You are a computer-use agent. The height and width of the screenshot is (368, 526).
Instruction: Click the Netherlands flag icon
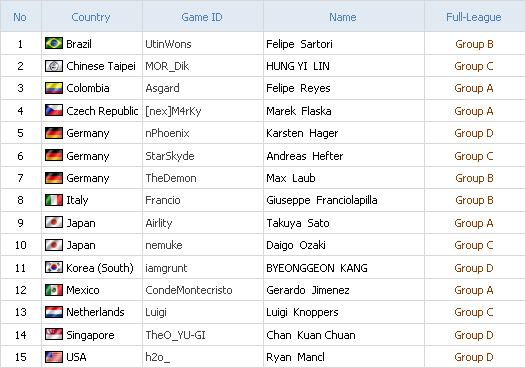(x=54, y=312)
